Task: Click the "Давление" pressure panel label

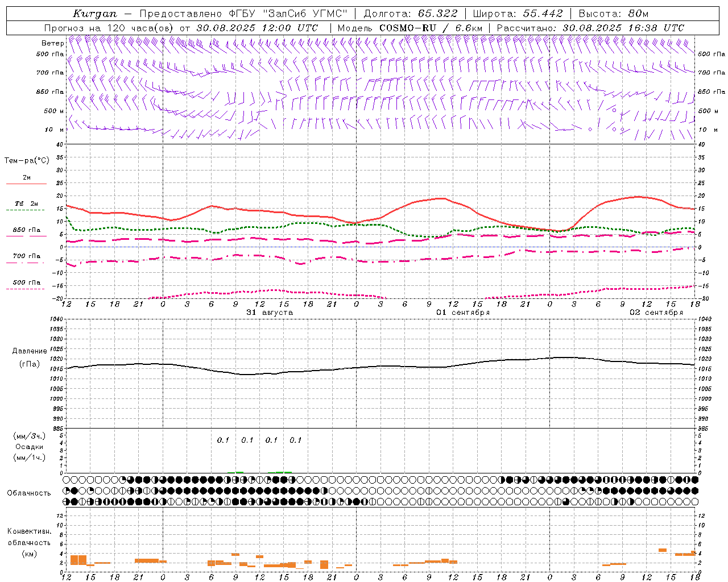Action: point(30,351)
